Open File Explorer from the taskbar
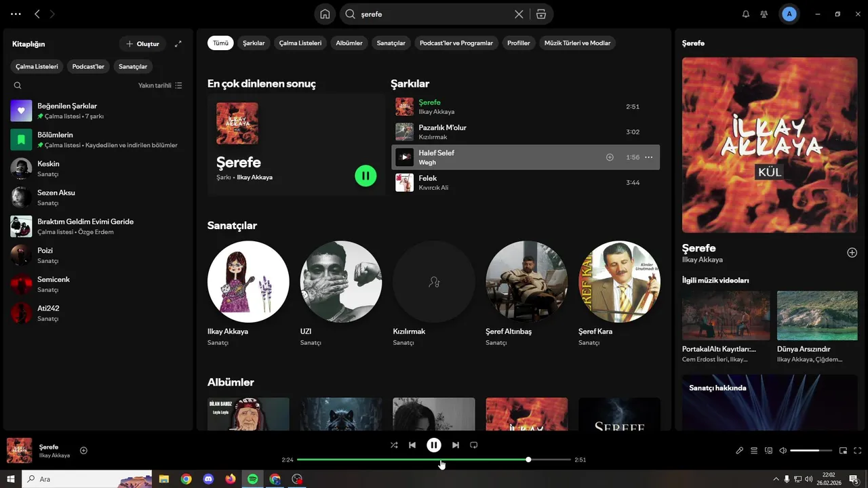Viewport: 868px width, 488px height. tap(164, 479)
